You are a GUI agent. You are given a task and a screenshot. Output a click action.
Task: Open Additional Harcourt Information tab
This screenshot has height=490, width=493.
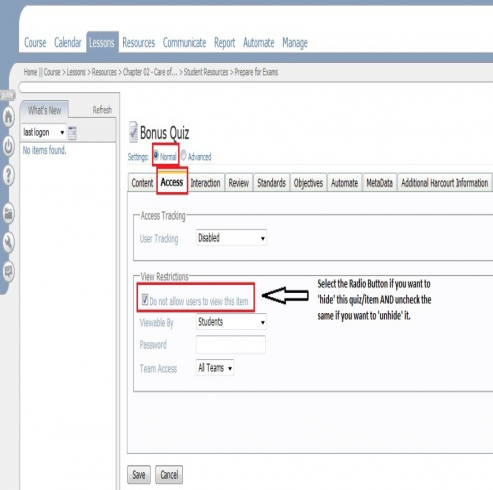click(445, 183)
